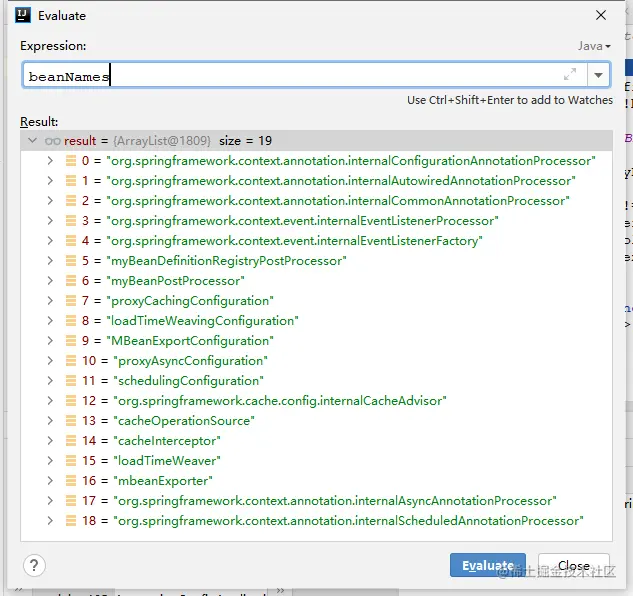Click the IntelliJ IDEA logo icon
633x596 pixels.
click(23, 15)
